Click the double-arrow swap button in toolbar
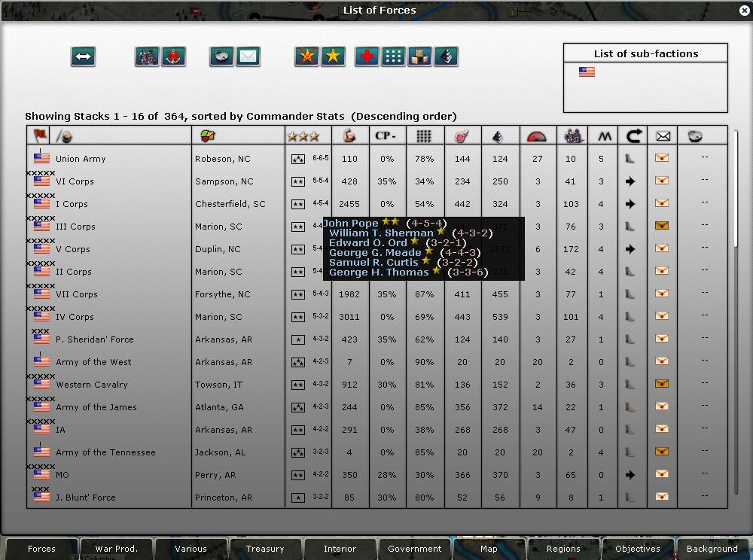 click(84, 56)
